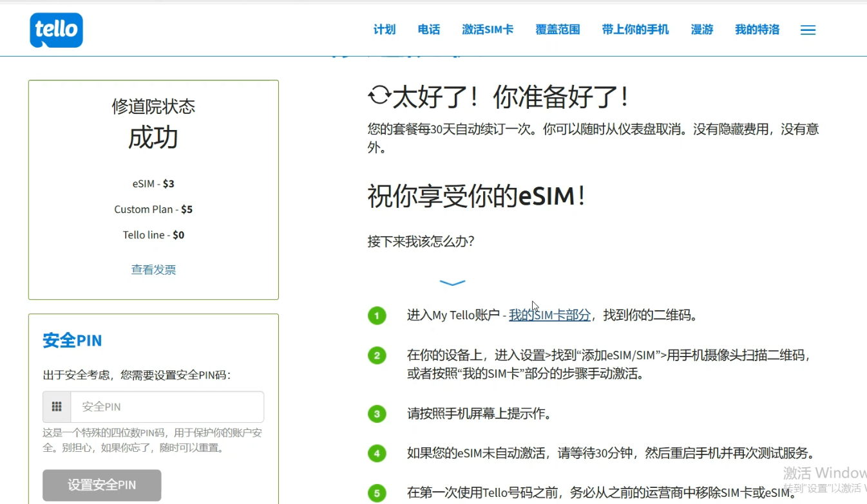Screen dimensions: 867x504
Task: Open the 查看发票 link
Action: (153, 270)
